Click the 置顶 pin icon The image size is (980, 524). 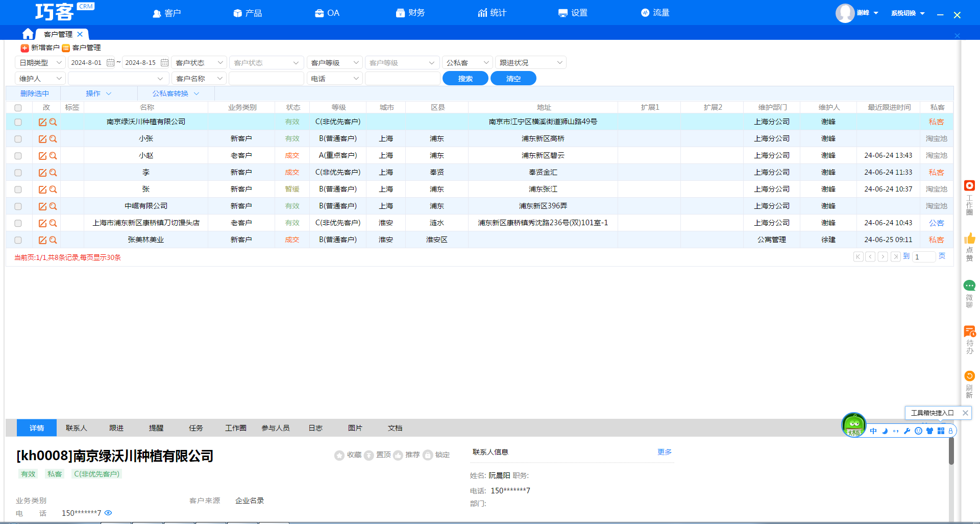[369, 455]
